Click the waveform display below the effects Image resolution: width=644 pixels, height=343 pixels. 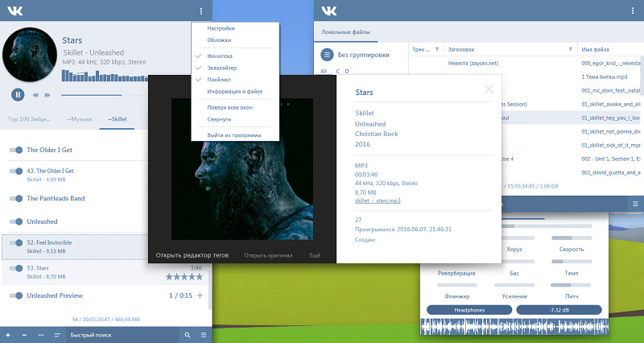[514, 327]
